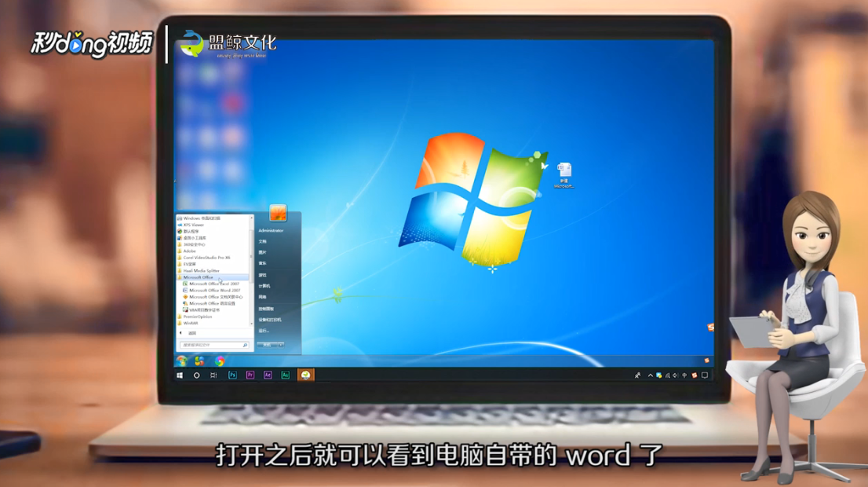Open VBA项目数字证书 item
This screenshot has width=868, height=487.
202,310
